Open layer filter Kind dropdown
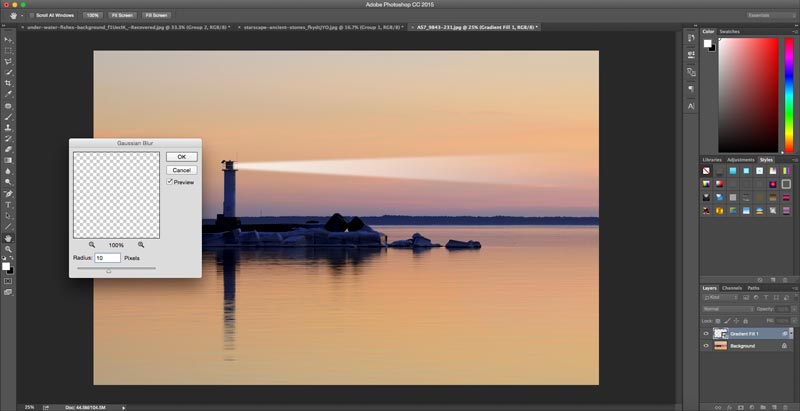 point(721,297)
